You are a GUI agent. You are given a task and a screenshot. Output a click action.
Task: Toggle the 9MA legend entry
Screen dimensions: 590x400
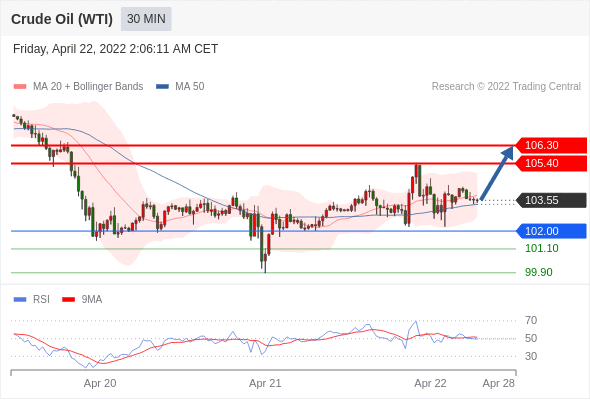pos(82,300)
